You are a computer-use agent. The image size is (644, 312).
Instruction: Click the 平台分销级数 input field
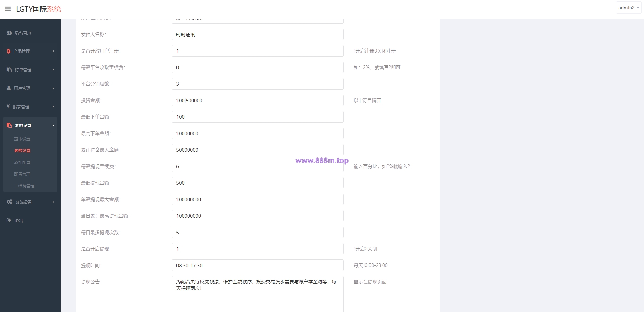pyautogui.click(x=258, y=84)
